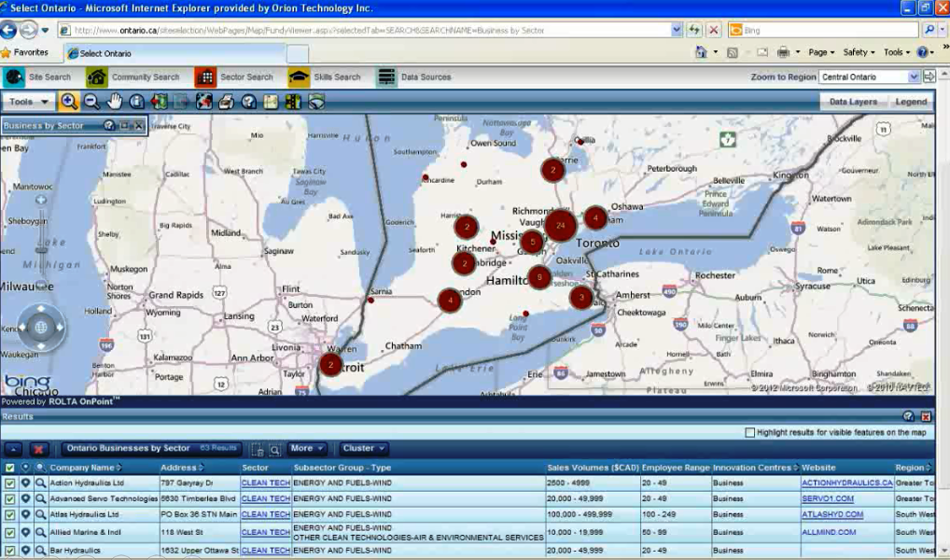
Task: Clear results with red X button
Action: pyautogui.click(x=38, y=449)
